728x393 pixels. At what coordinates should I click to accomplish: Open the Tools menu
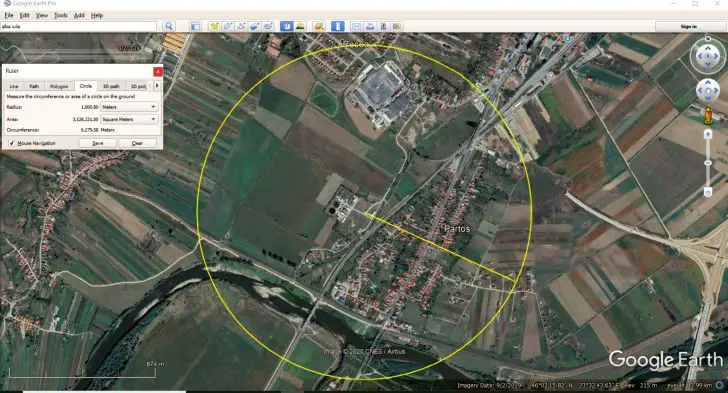click(60, 15)
